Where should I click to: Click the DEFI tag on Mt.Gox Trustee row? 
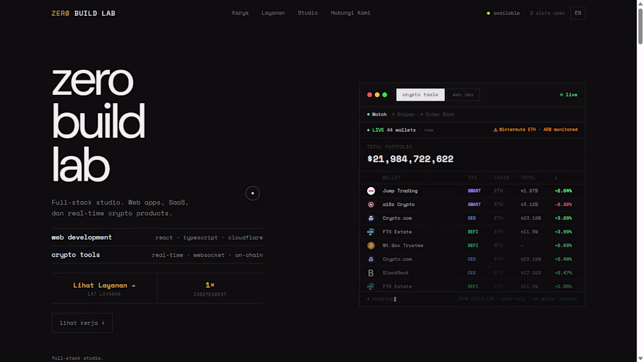pos(472,245)
